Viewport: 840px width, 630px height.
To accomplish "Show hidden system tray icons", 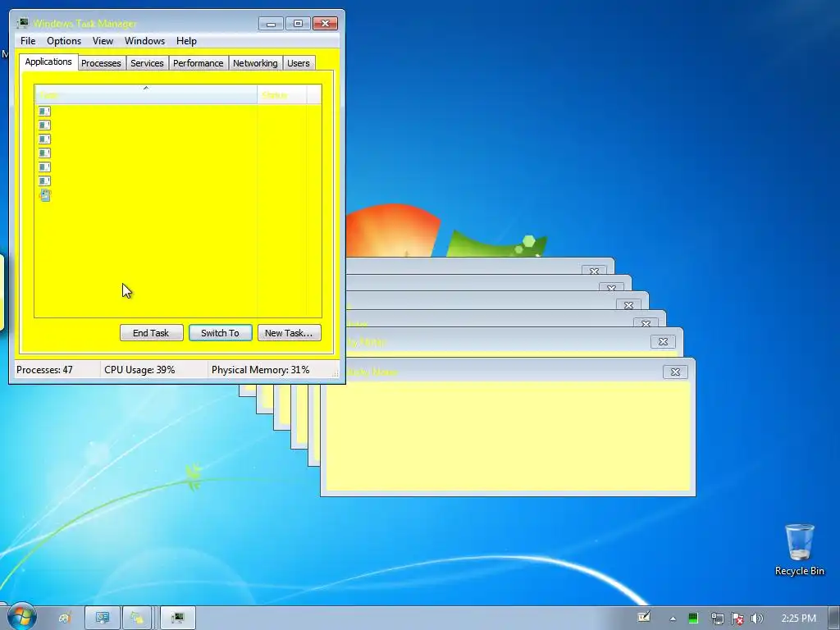I will click(673, 619).
